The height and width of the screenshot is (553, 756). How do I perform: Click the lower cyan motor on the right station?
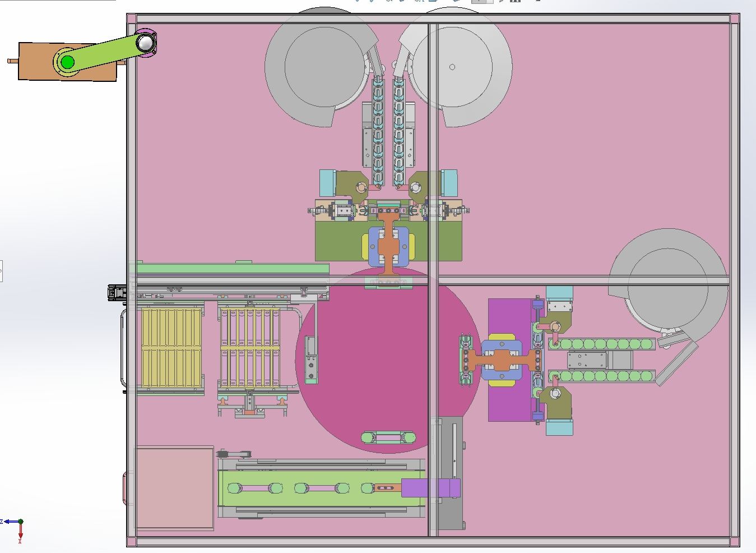point(559,428)
